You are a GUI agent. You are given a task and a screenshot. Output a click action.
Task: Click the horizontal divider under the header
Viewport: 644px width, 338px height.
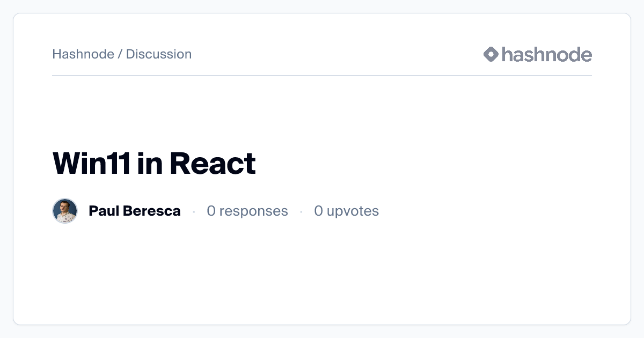pos(322,76)
